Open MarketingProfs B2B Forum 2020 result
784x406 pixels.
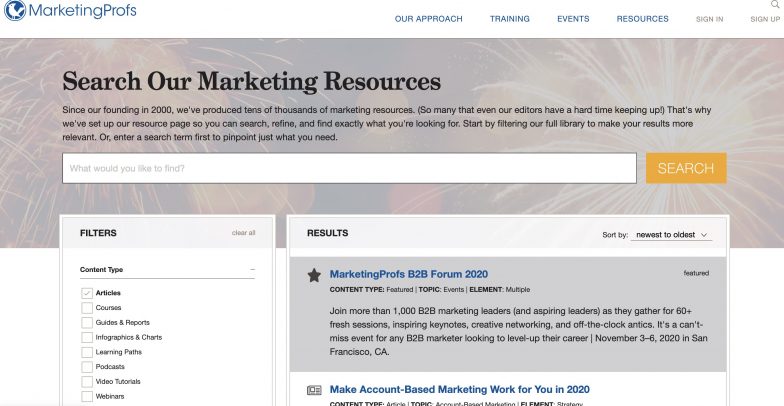pos(408,274)
